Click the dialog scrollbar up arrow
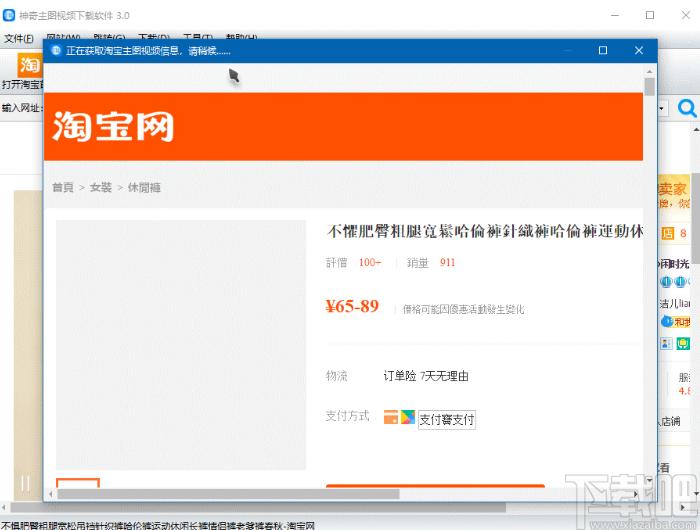 650,71
